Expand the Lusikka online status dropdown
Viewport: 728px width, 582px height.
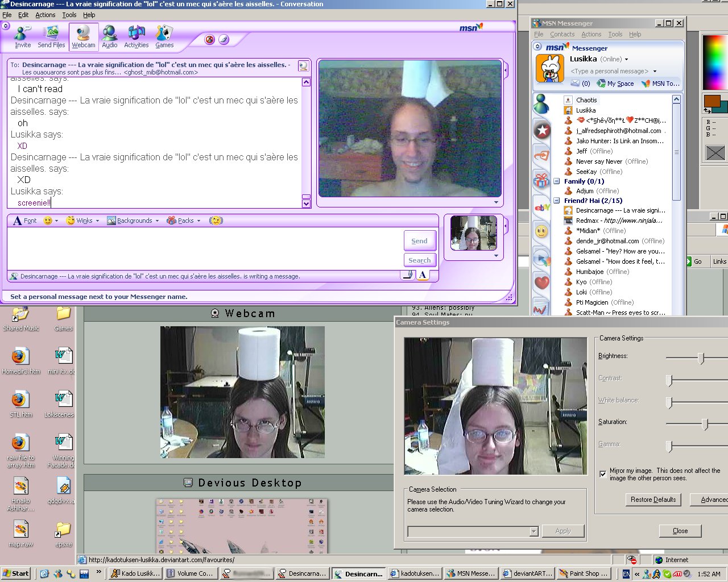click(x=626, y=59)
